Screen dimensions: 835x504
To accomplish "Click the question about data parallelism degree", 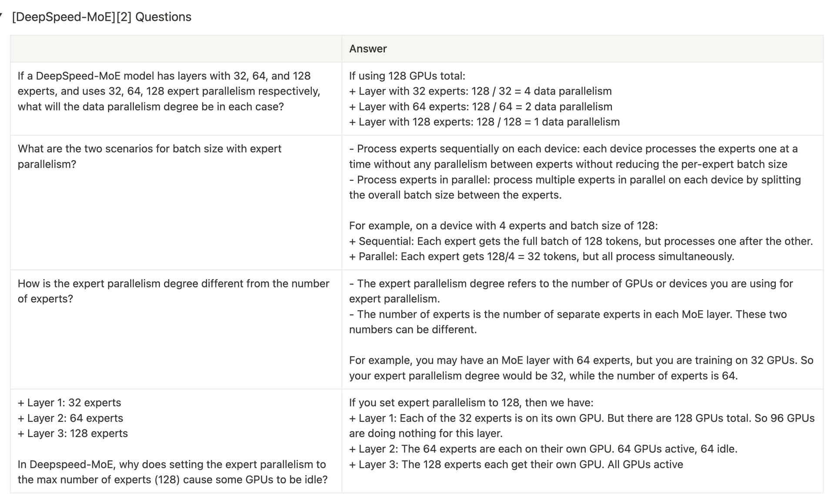I will tap(169, 91).
